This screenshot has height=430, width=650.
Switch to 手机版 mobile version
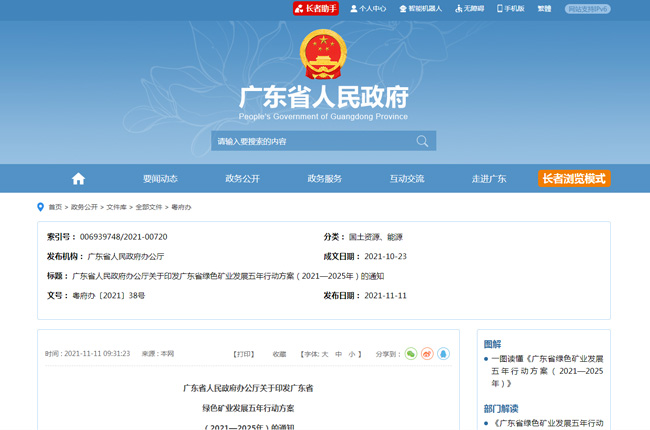coord(509,8)
